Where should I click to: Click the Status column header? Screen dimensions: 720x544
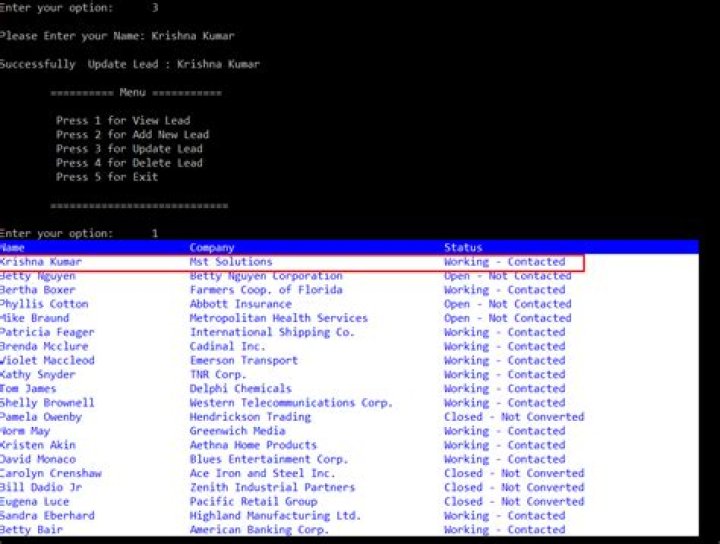click(x=463, y=247)
